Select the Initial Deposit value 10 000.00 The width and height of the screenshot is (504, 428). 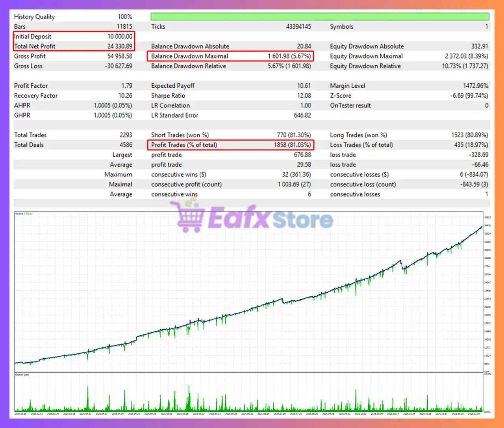(120, 37)
